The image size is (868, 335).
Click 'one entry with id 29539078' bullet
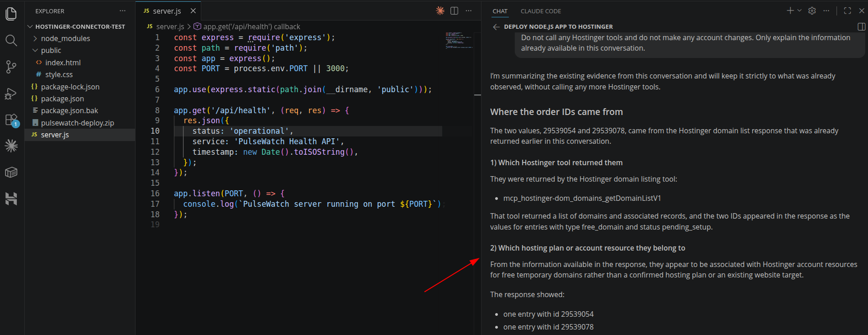coord(548,327)
